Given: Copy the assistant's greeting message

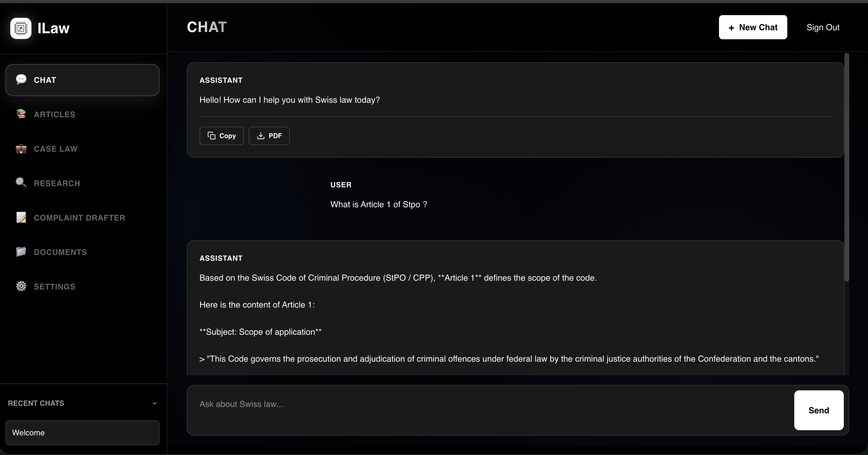Looking at the screenshot, I should click(x=221, y=136).
